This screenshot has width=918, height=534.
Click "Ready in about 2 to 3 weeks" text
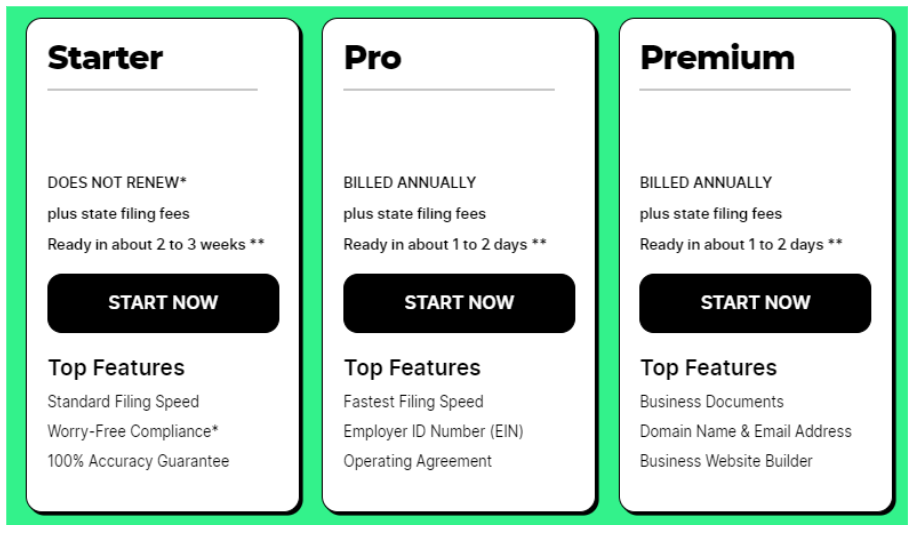[156, 245]
